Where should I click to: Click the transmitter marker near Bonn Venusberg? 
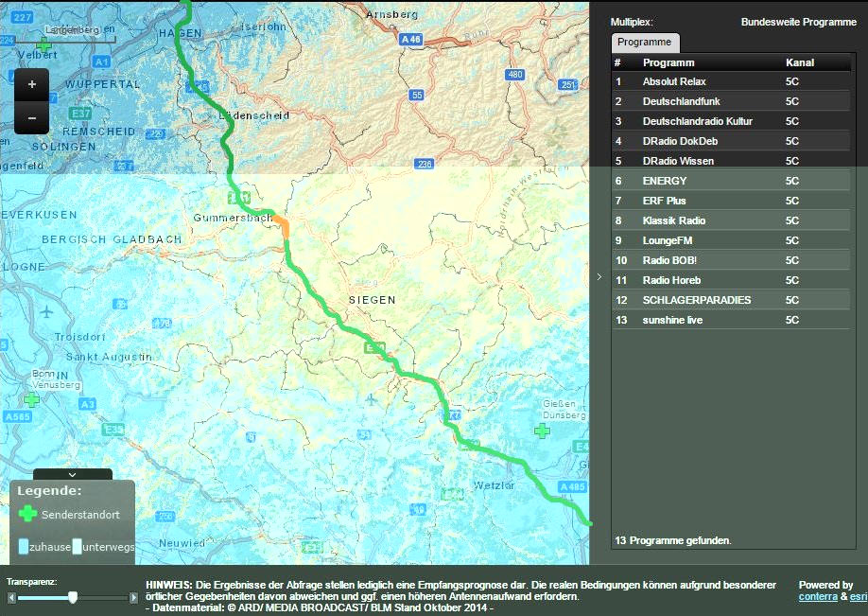[31, 399]
